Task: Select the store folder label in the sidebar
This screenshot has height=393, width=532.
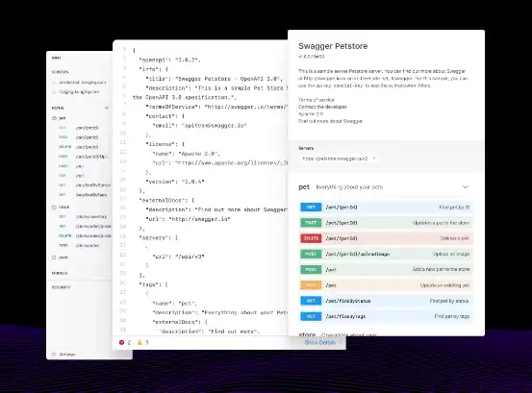Action: tap(63, 207)
